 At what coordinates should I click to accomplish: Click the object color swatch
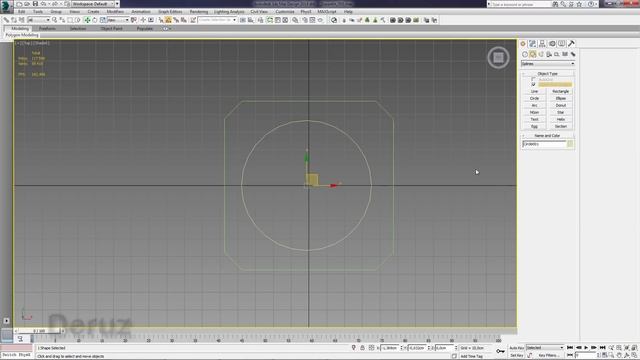570,144
